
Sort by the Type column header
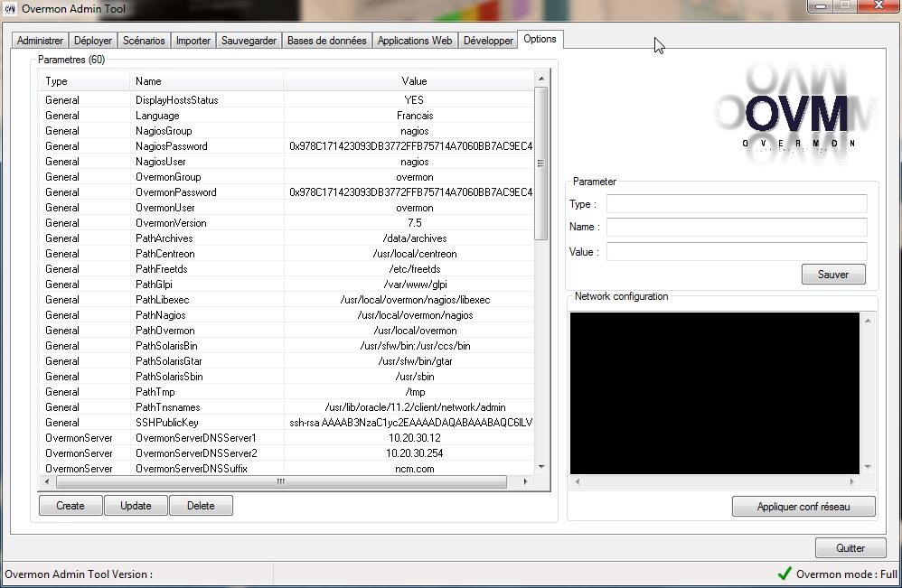click(85, 81)
